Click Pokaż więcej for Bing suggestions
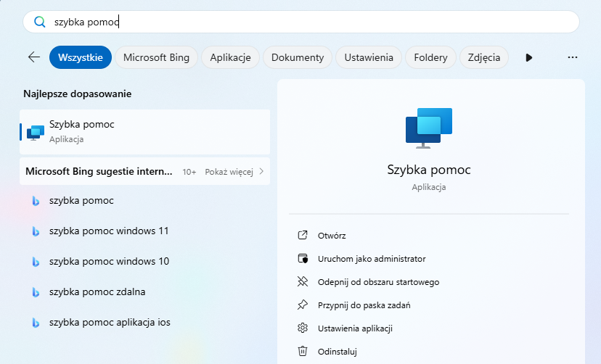 click(229, 172)
